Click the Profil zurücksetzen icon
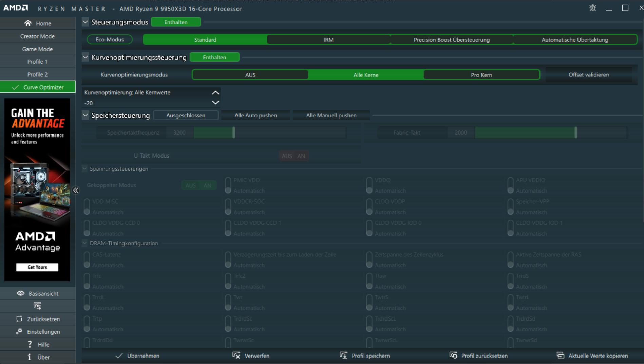 [x=453, y=356]
